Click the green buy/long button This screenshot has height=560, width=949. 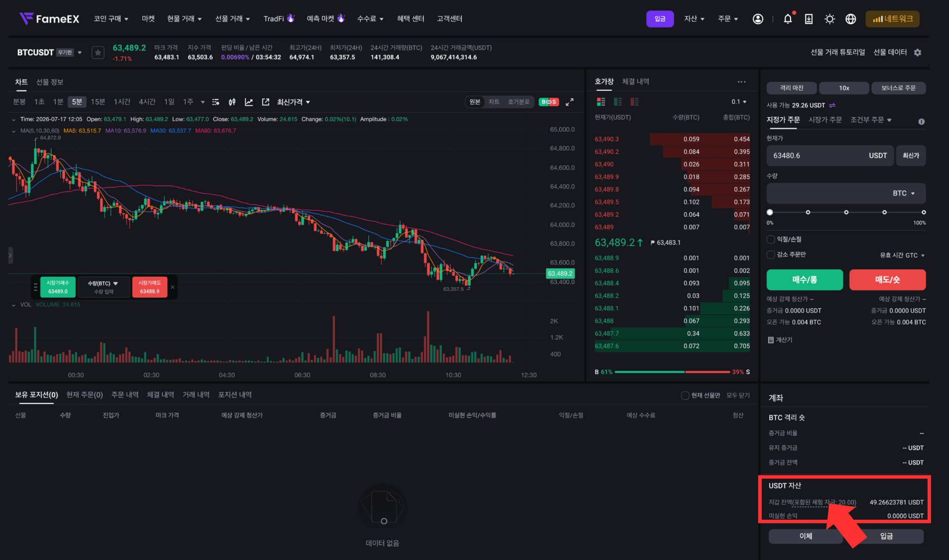click(804, 280)
